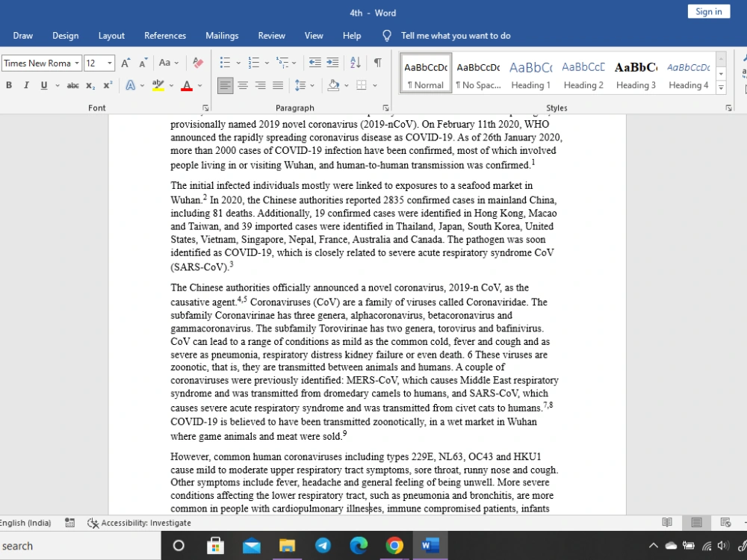
Task: Toggle Superscript formatting
Action: [x=108, y=85]
